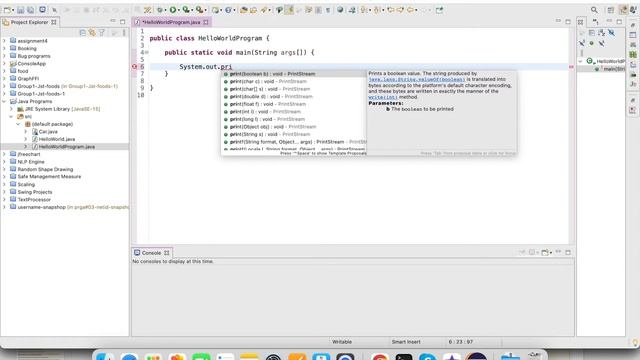Viewport: 640px width, 360px height.
Task: Click the Open Task toolbar icon
Action: click(x=253, y=10)
